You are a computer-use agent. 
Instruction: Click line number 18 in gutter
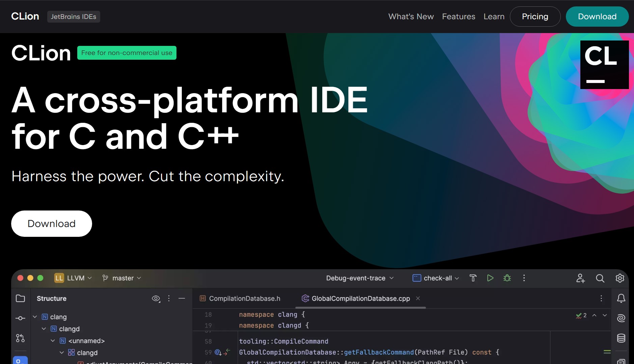(x=208, y=314)
